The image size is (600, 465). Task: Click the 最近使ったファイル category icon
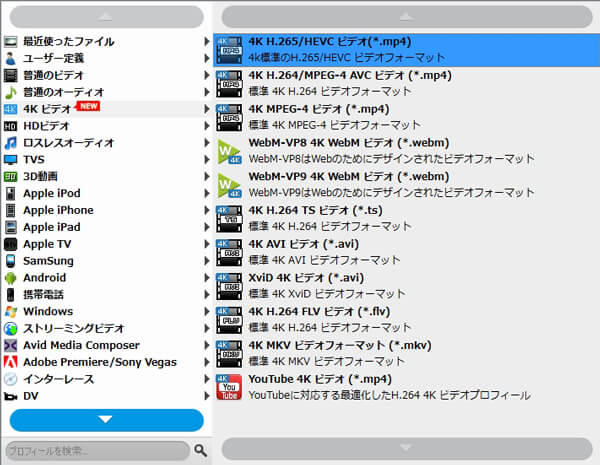coord(11,41)
